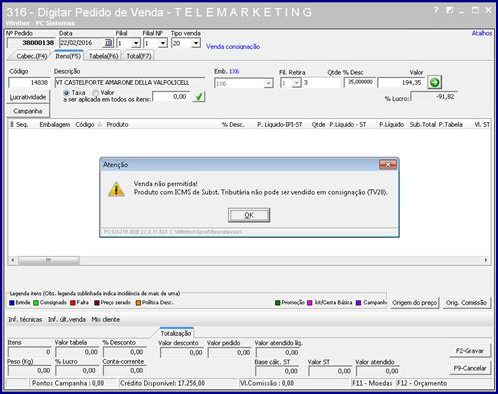Screen dimensions: 498x394
Task: Open the Filial dropdown
Action: (x=135, y=43)
